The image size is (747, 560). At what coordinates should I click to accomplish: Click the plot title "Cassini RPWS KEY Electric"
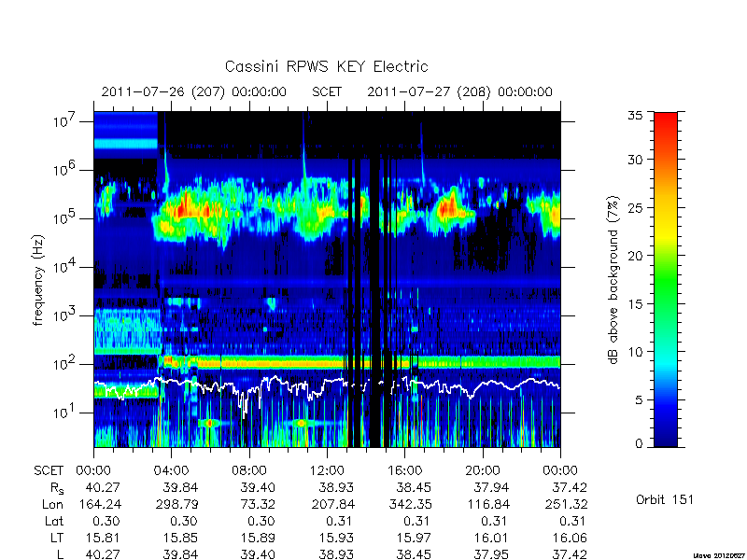coord(326,66)
